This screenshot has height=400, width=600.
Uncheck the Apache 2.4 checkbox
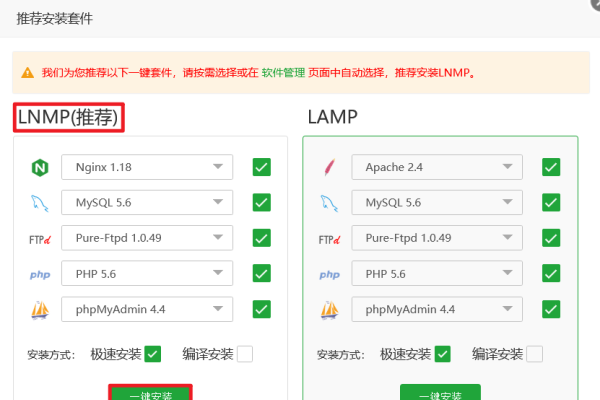pos(551,167)
